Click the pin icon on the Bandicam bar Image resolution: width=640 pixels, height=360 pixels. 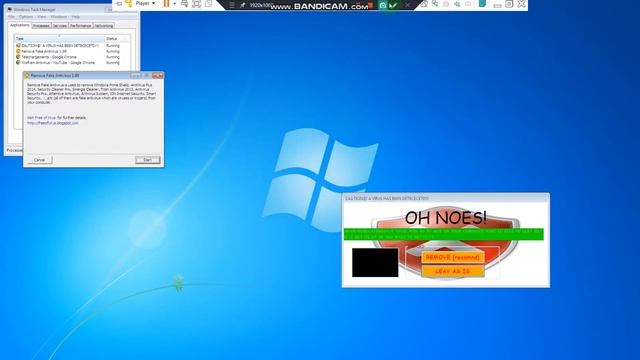(x=242, y=5)
